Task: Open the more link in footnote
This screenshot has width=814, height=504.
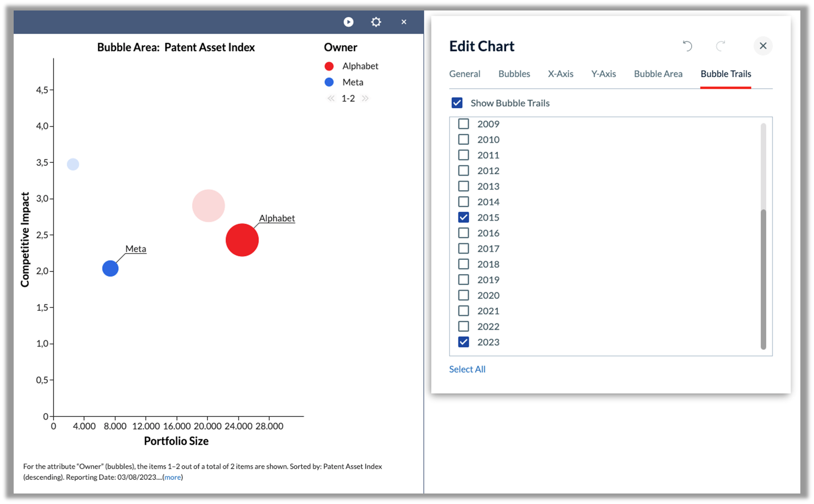Action: pos(173,477)
